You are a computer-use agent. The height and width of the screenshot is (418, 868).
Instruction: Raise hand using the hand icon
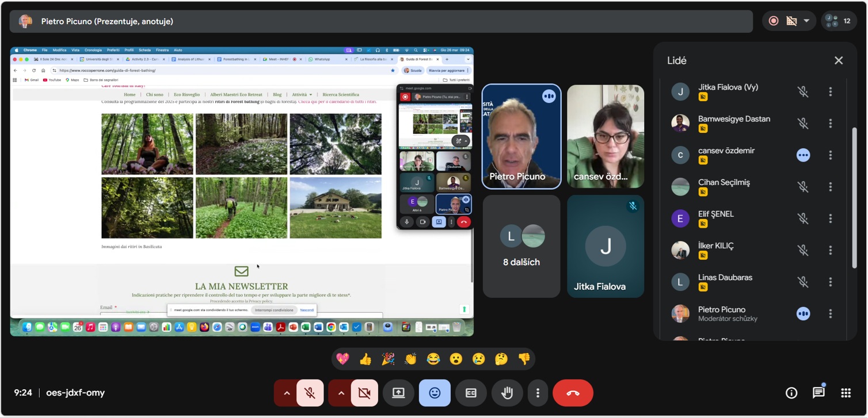click(507, 393)
